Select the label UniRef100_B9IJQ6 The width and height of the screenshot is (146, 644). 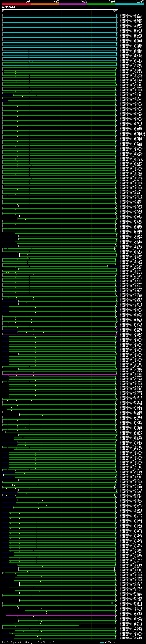(x=131, y=35)
